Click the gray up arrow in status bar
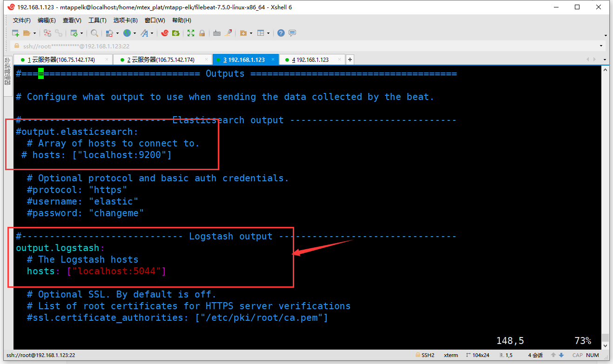This screenshot has width=613, height=364. pos(553,355)
